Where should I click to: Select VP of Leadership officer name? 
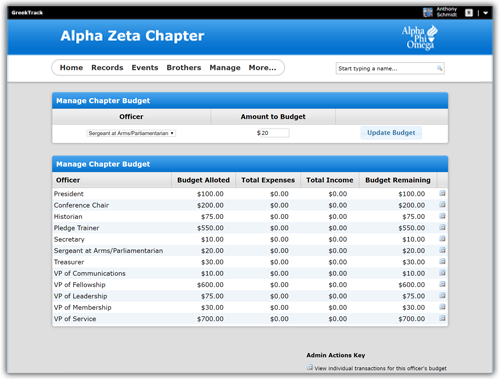(80, 296)
